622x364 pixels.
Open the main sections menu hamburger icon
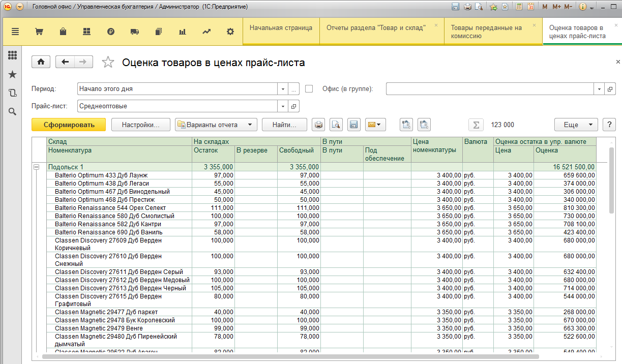click(15, 32)
